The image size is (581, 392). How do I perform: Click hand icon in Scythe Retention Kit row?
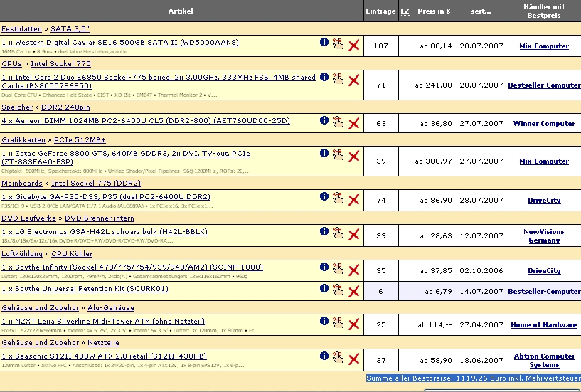click(x=338, y=290)
